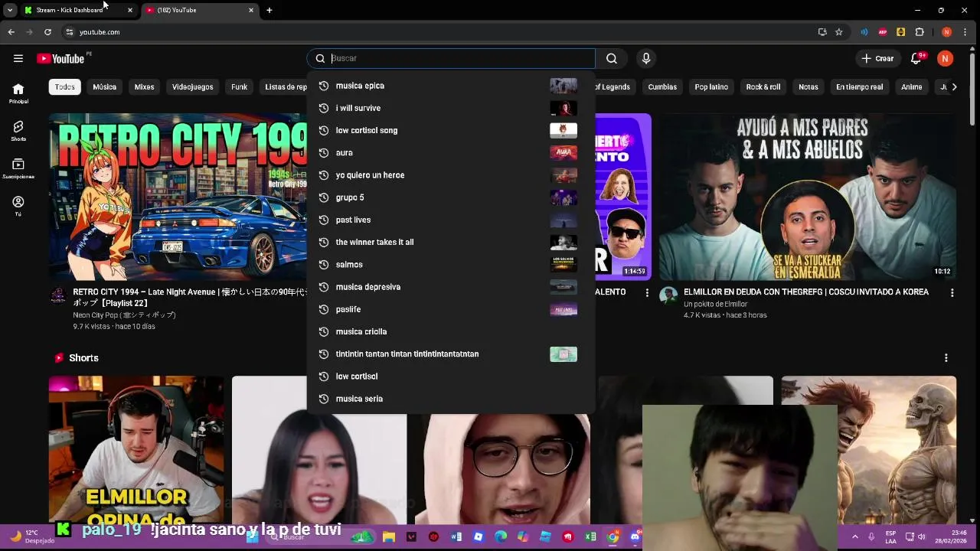Show next category chips with right arrow
The image size is (980, 551).
pos(954,86)
